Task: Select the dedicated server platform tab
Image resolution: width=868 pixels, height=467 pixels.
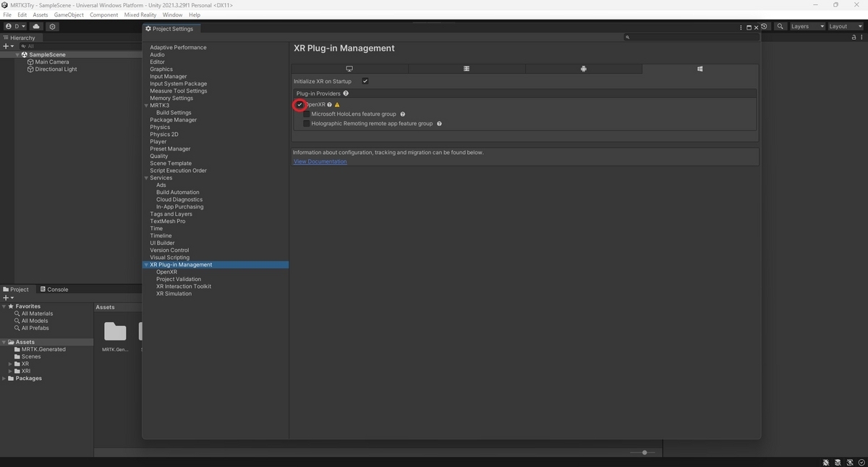Action: tap(467, 69)
